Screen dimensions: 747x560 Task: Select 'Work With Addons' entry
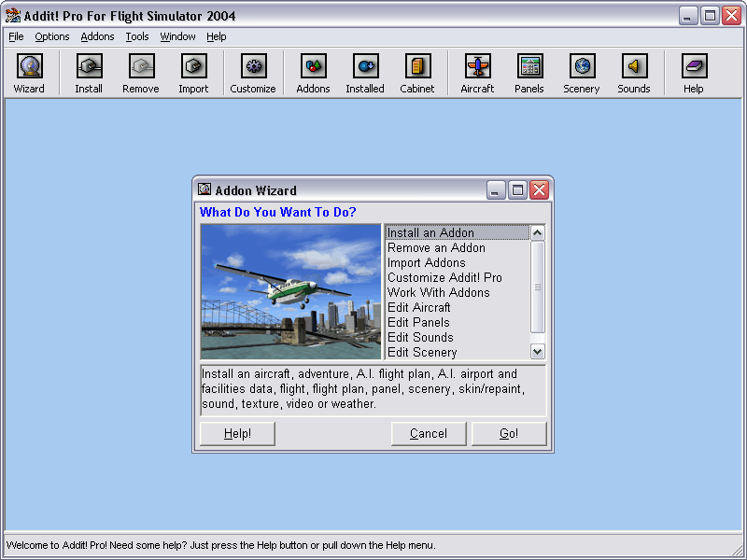[x=457, y=292]
